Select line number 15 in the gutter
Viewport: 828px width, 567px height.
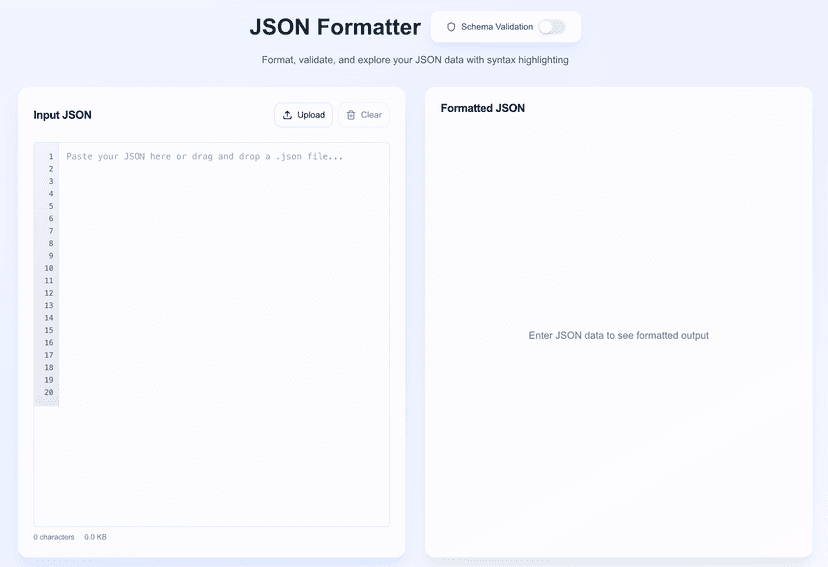(x=48, y=330)
